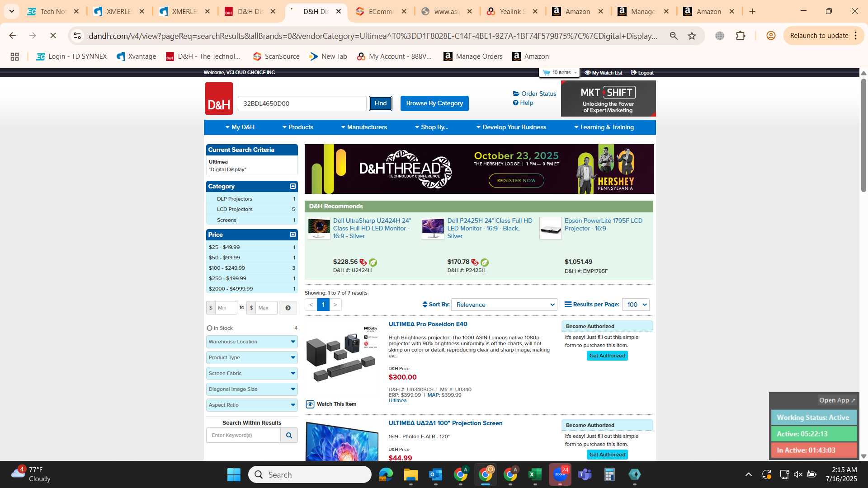The height and width of the screenshot is (488, 868).
Task: Click Enter Keyword(s) search field
Action: click(244, 435)
